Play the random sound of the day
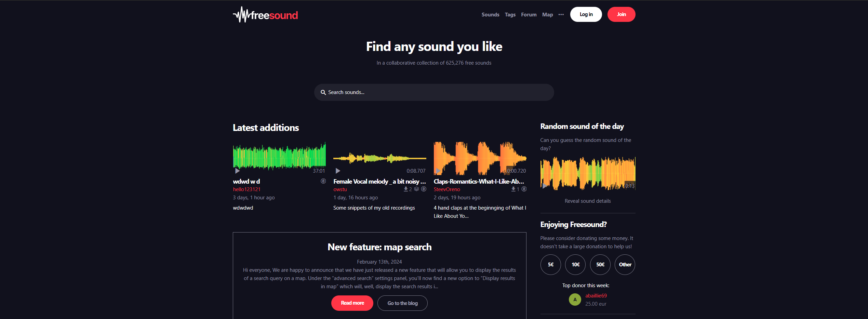Viewport: 868px width, 319px height. [545, 186]
